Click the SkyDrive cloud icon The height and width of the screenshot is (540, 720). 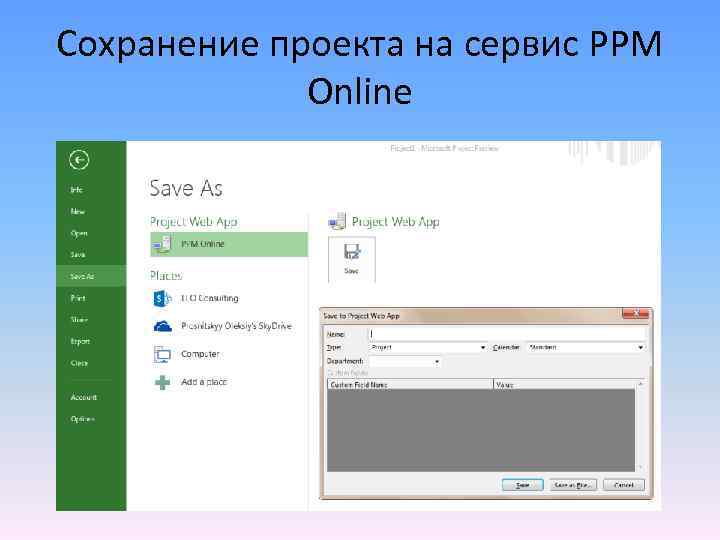pyautogui.click(x=163, y=326)
